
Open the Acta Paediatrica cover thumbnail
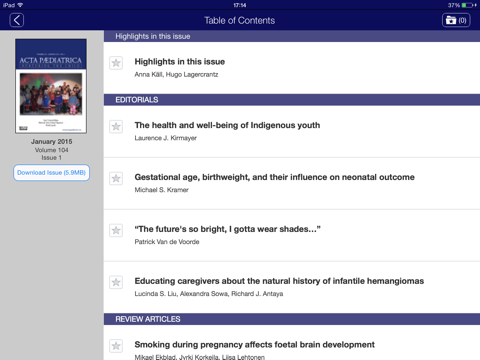51,86
